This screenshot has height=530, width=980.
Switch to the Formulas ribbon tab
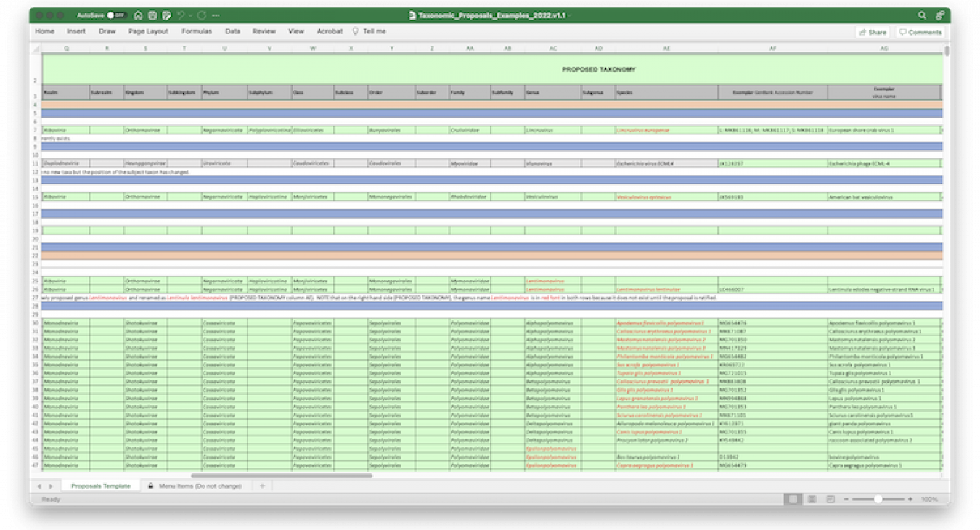tap(196, 31)
